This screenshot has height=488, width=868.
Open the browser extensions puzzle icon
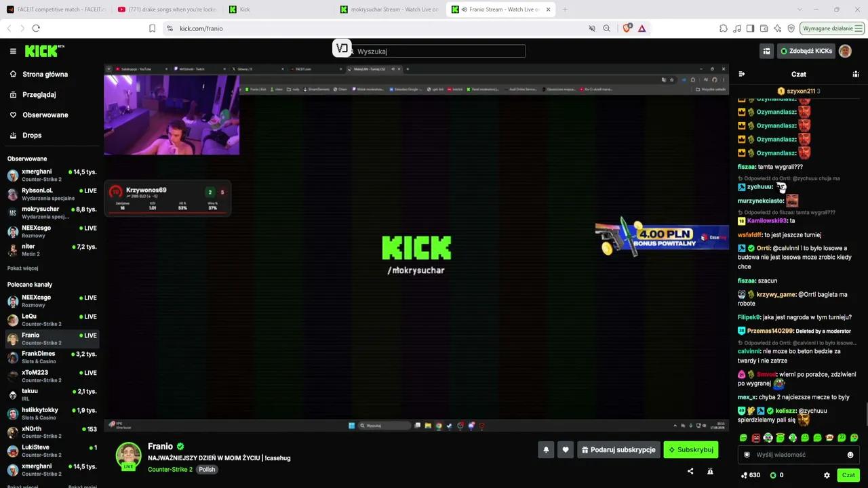click(x=724, y=28)
